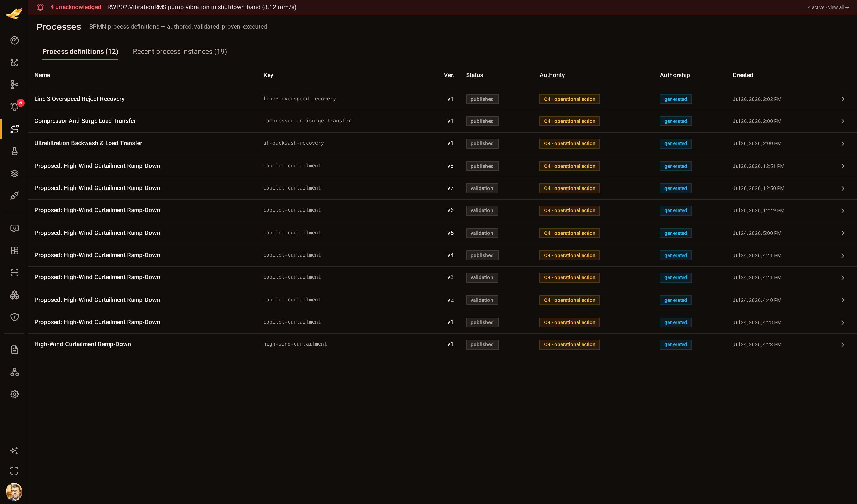Open the scan frame icon in sidebar
857x504 pixels.
[x=14, y=273]
